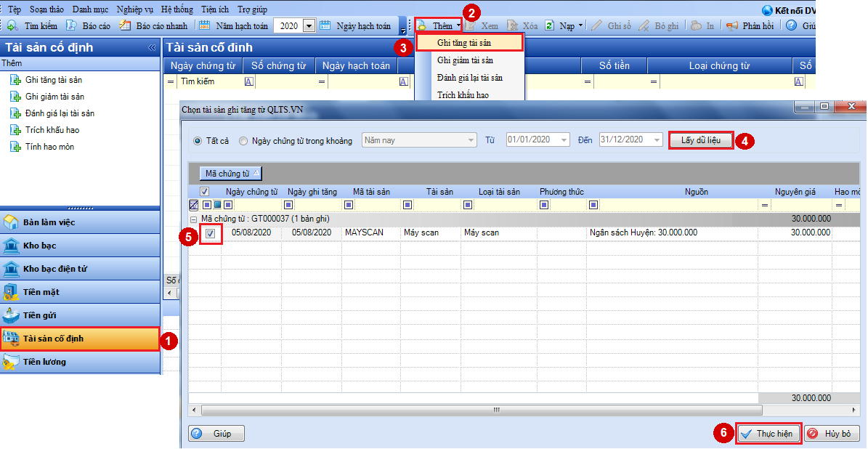Open the Từ date 01/01/2020 dropdown
Viewport: 868px width, 449px height.
tap(564, 140)
